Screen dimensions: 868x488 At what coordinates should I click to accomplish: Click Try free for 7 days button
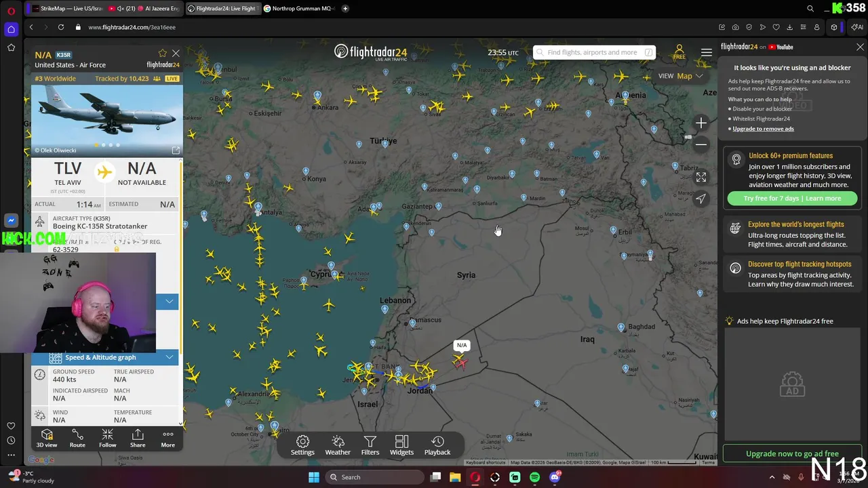click(x=792, y=199)
